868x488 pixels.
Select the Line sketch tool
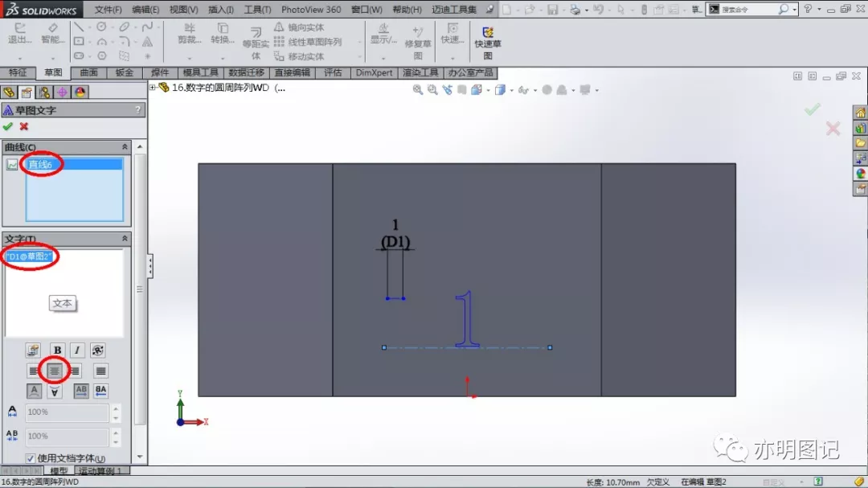[79, 27]
